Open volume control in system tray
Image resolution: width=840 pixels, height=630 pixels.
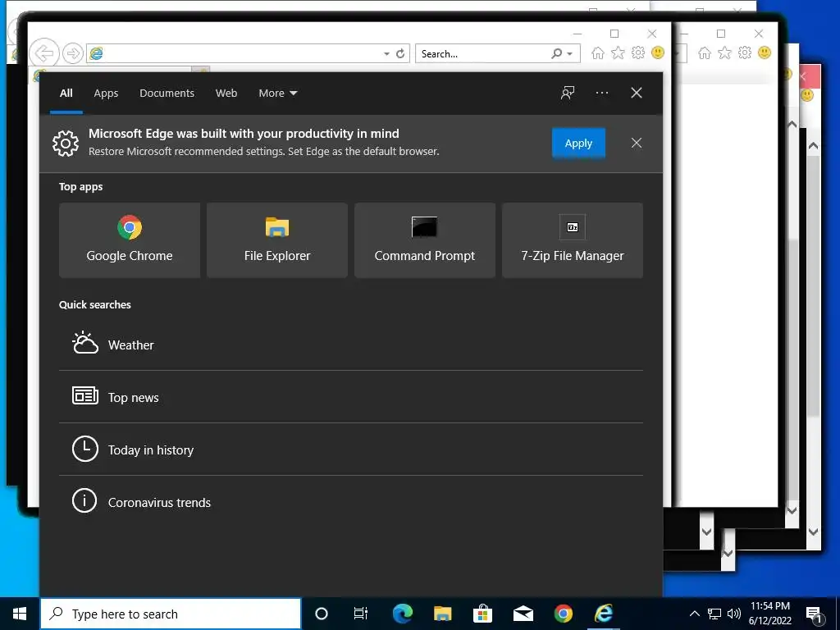734,614
